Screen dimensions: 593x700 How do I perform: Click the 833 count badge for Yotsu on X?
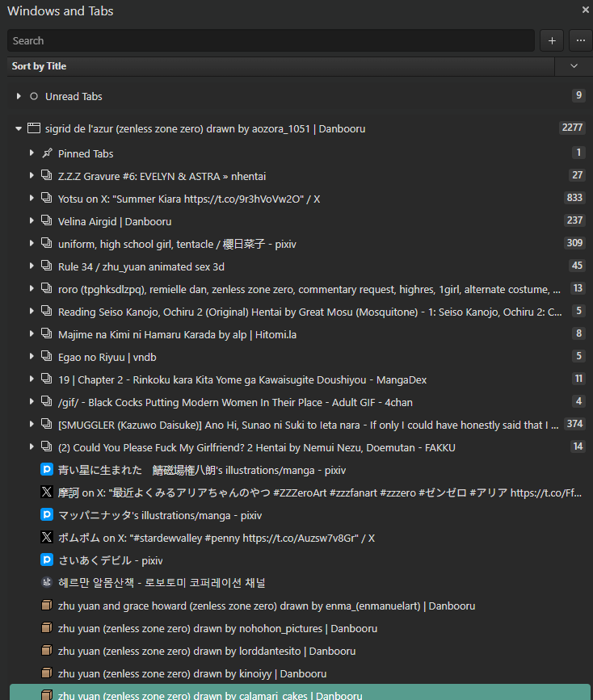574,197
